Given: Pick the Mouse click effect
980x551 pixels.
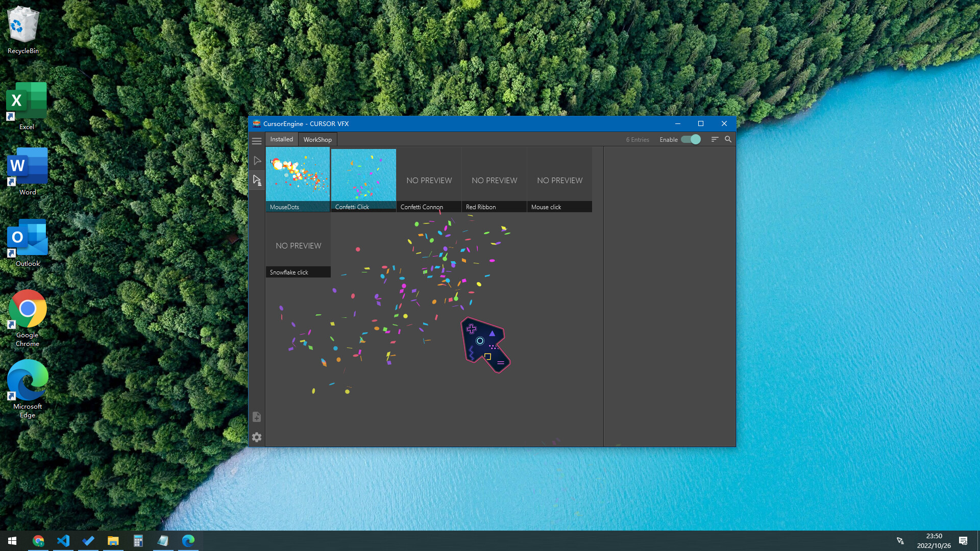Looking at the screenshot, I should click(x=559, y=180).
